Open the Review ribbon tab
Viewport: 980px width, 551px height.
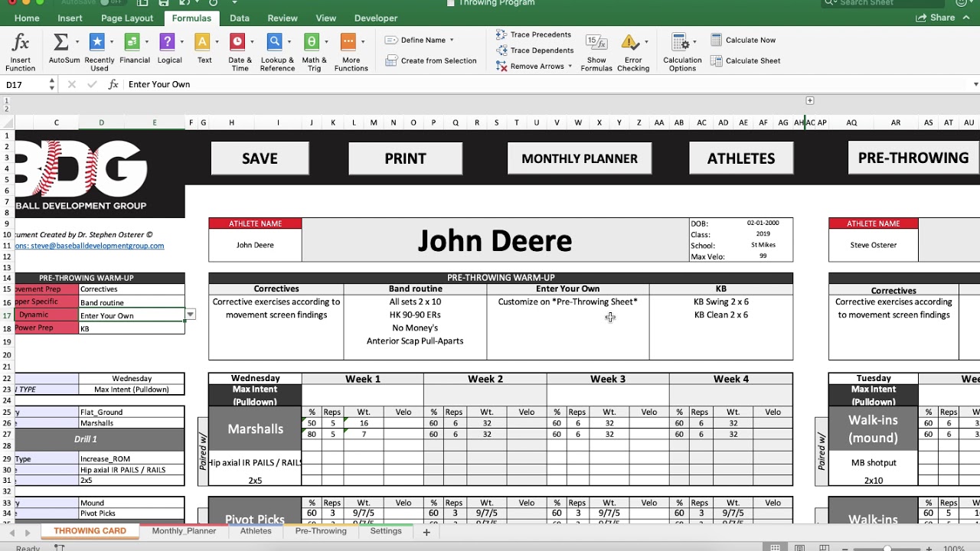point(283,18)
